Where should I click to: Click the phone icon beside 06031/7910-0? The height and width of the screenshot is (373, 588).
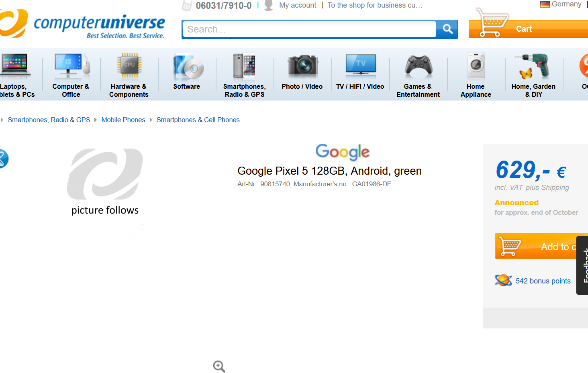point(187,6)
